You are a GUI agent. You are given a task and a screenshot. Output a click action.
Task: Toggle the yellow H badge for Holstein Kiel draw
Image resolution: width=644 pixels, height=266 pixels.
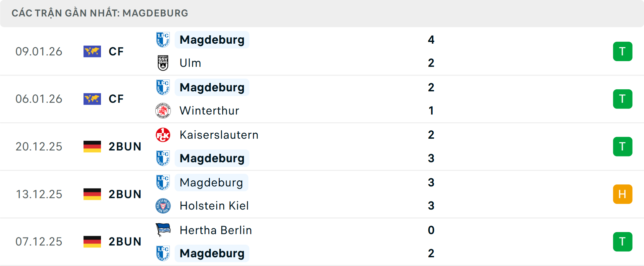point(623,194)
